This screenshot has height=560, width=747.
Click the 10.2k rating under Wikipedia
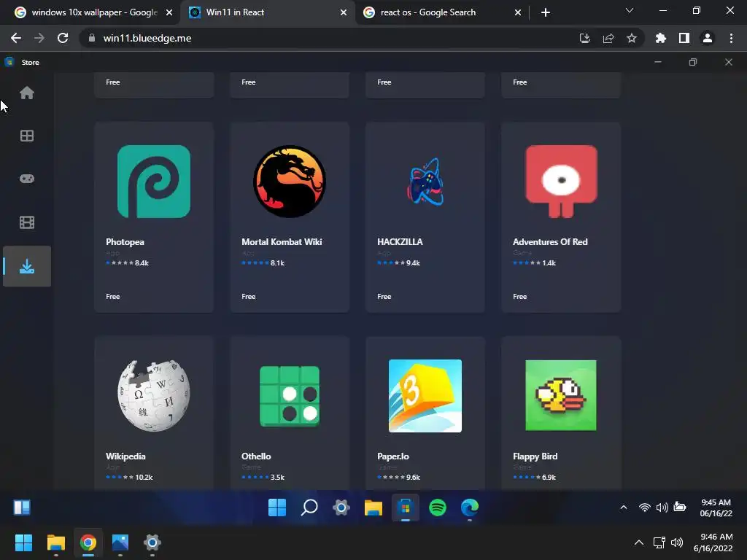144,477
